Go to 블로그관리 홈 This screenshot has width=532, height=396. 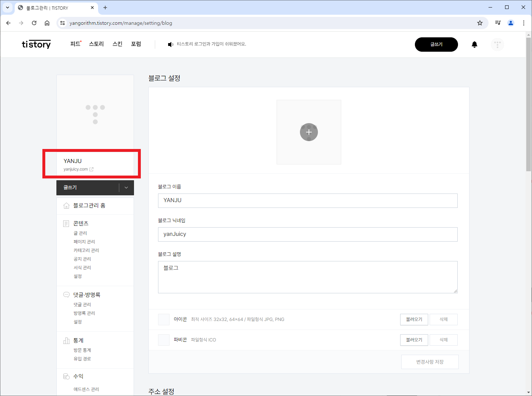tap(89, 206)
